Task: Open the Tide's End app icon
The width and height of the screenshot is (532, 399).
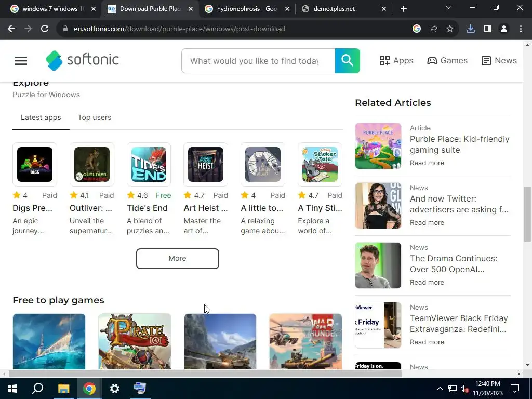Action: (x=149, y=164)
